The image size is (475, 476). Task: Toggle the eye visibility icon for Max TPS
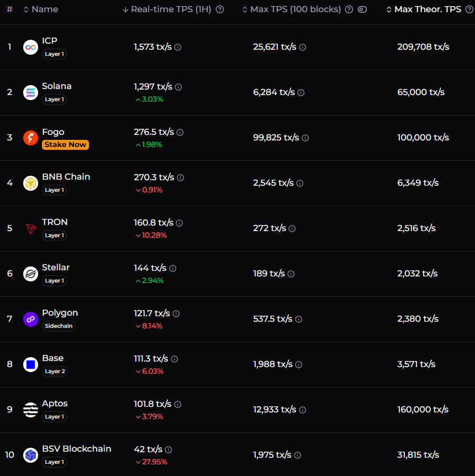click(x=362, y=10)
